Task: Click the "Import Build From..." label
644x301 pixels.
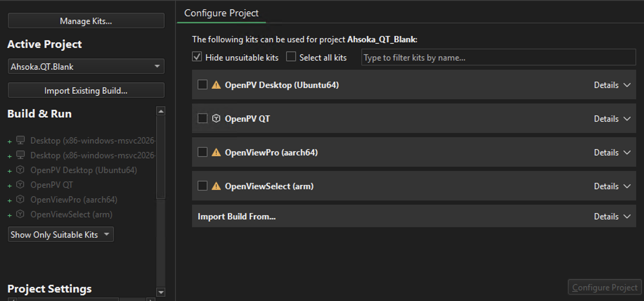Action: 237,217
